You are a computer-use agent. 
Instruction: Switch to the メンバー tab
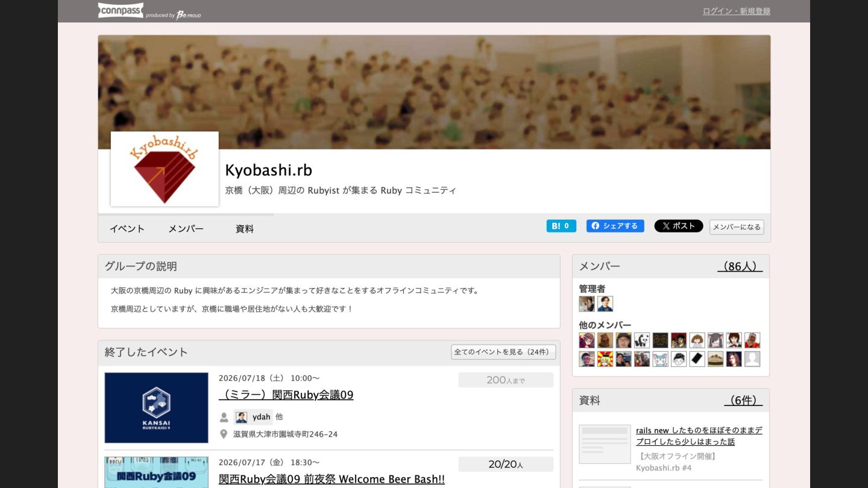pyautogui.click(x=186, y=228)
